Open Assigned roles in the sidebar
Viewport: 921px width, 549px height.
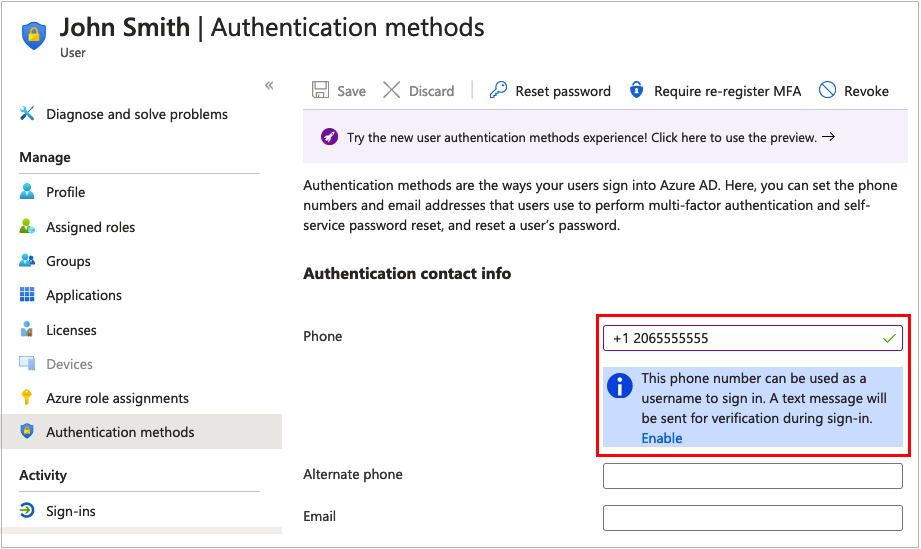pyautogui.click(x=90, y=227)
